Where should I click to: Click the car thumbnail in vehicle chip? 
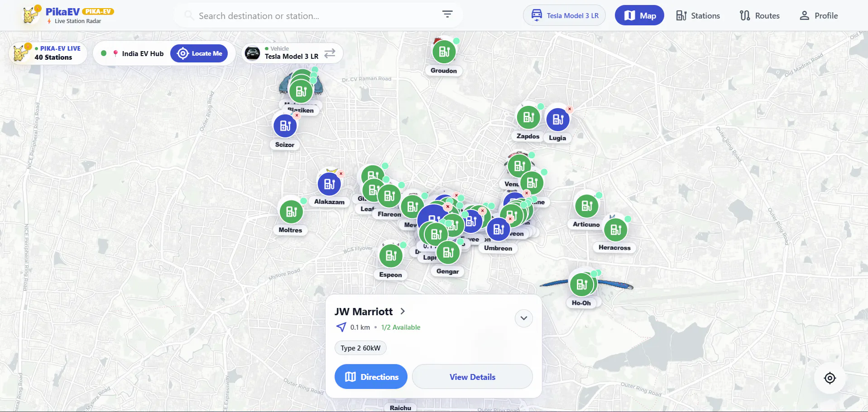point(252,53)
